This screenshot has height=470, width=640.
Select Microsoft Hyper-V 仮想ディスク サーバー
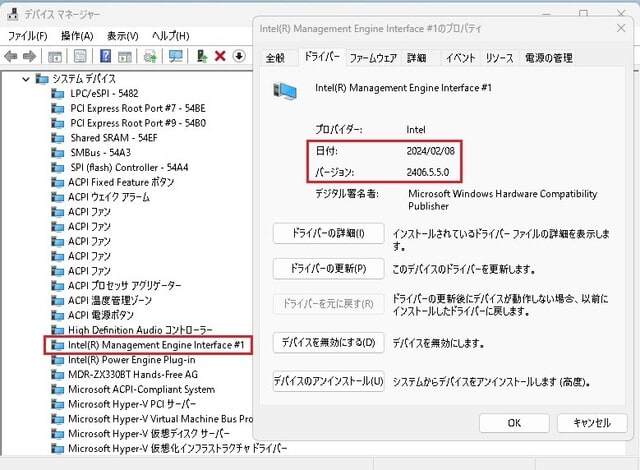pos(149,434)
